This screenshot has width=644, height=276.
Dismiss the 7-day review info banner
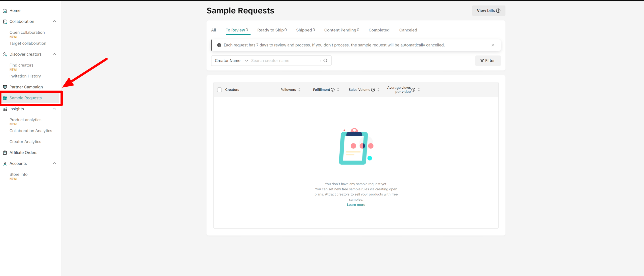pyautogui.click(x=493, y=45)
